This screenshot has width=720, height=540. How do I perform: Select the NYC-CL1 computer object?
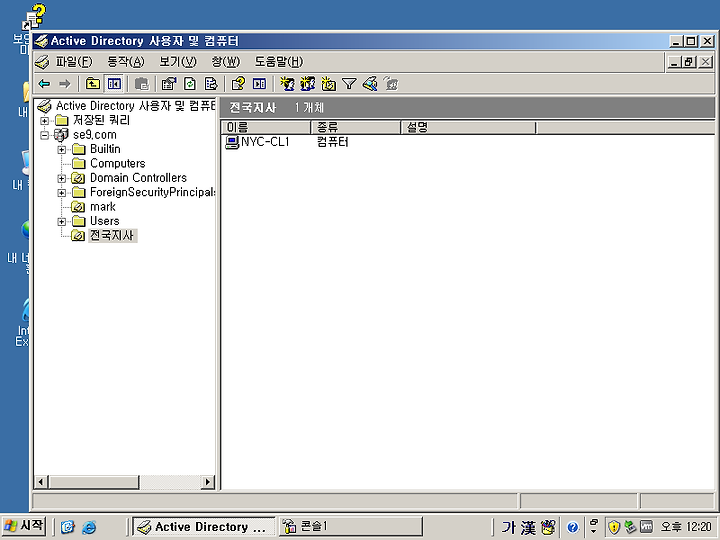(265, 142)
